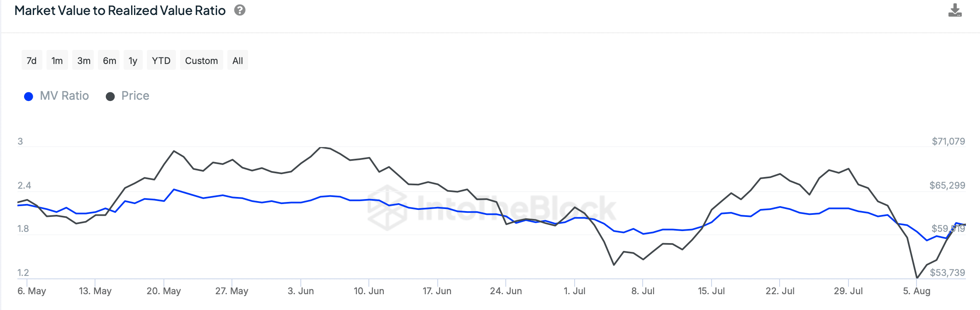Screen dimensions: 980x310
Task: Select the 7d time range
Action: coord(32,61)
